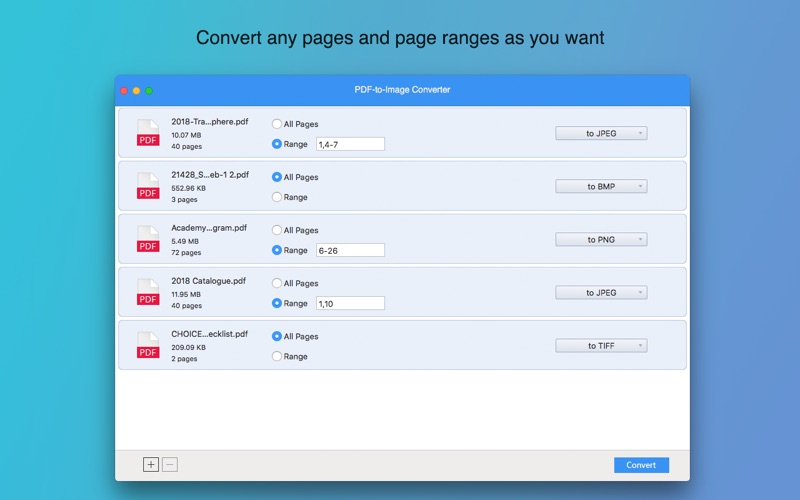Select Range option for 2018-Tra...phere.pdf
800x500 pixels.
click(277, 144)
